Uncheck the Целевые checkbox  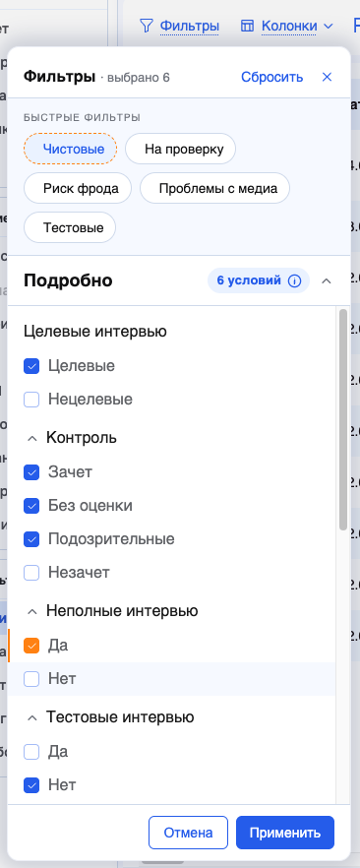point(31,366)
